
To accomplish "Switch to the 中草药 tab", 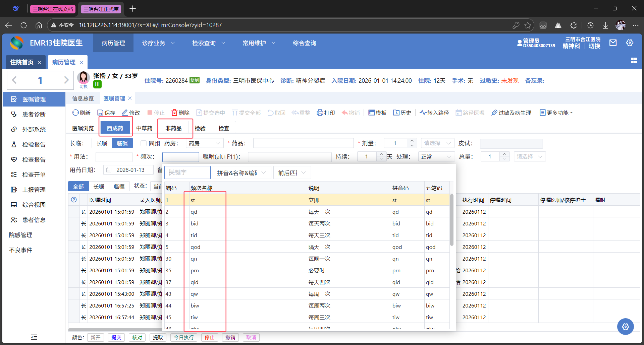I will pyautogui.click(x=144, y=128).
